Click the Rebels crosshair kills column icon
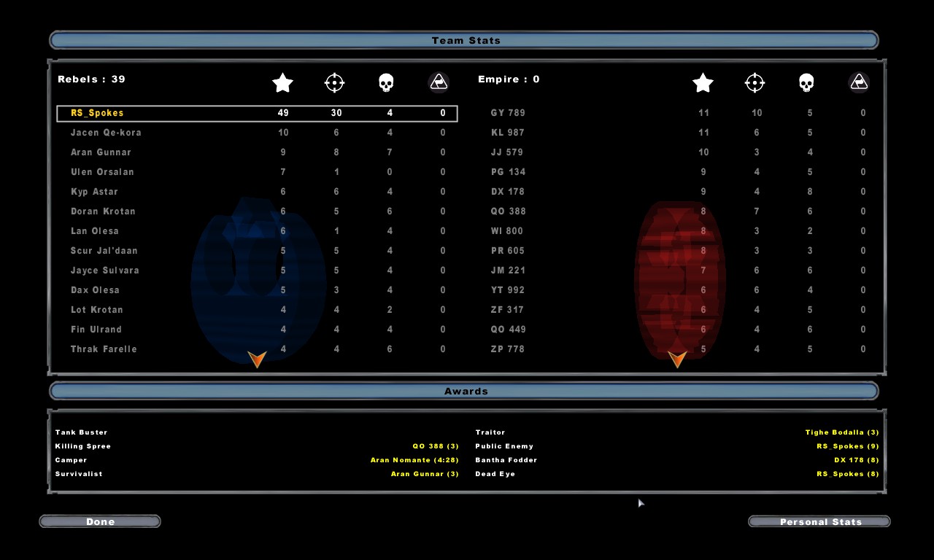 tap(334, 83)
